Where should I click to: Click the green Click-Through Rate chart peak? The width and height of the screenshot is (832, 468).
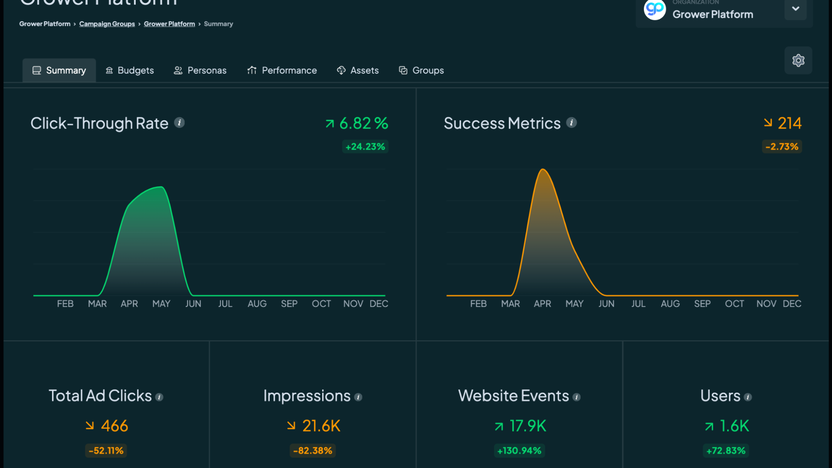pos(160,188)
